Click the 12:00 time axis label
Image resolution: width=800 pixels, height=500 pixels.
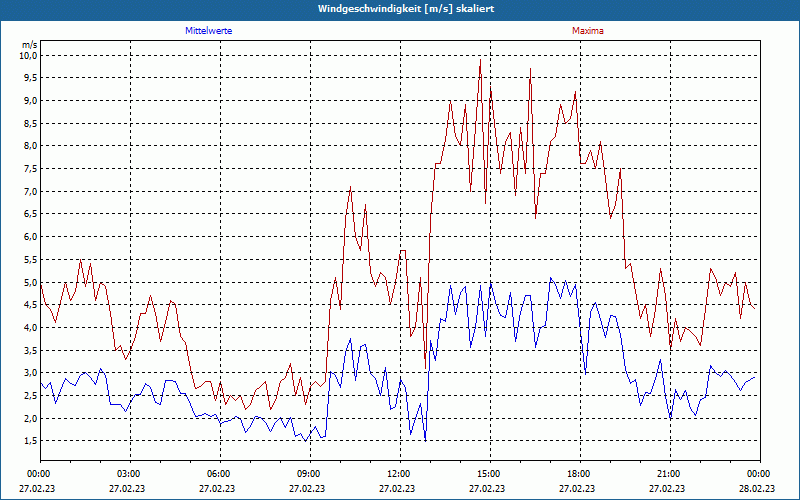400,474
